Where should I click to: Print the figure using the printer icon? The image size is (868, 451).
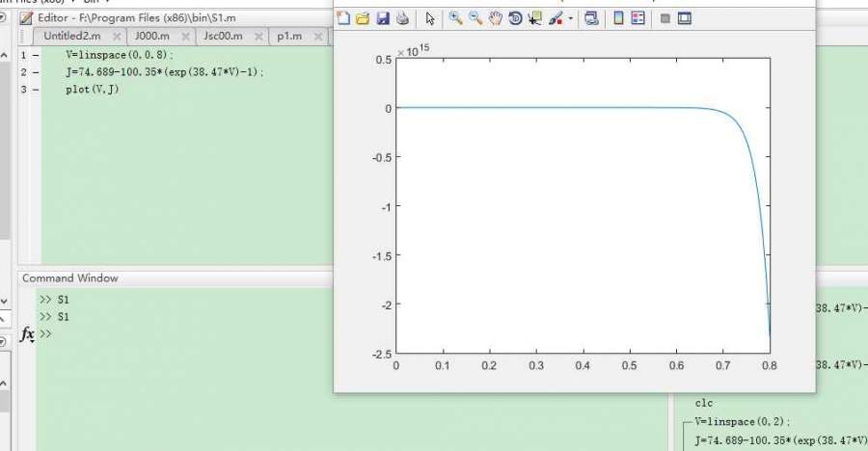[x=402, y=18]
